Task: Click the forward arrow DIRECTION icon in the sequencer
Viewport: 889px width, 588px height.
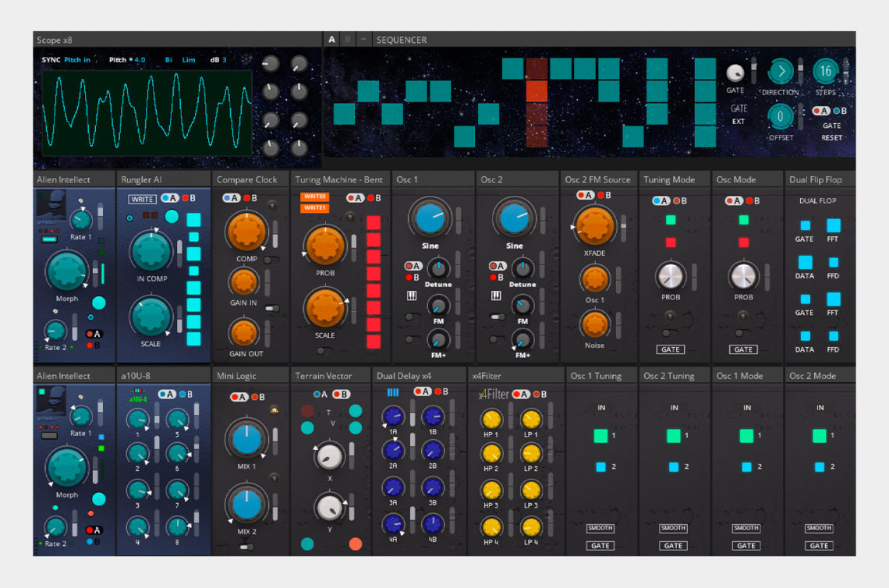Action: pos(781,71)
